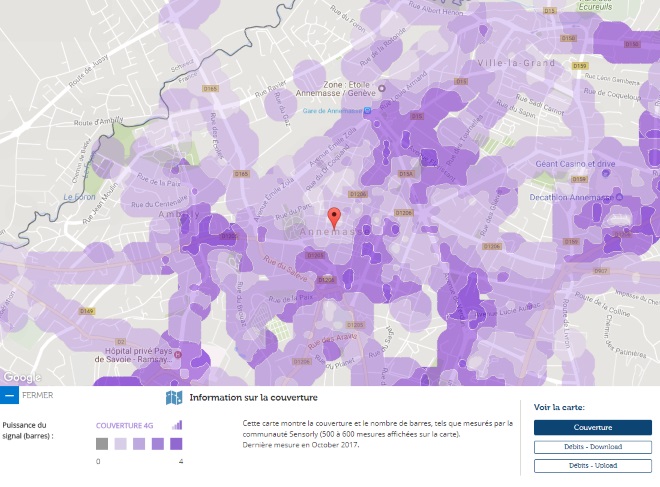This screenshot has width=660, height=487.
Task: Switch to the Debits - Download map
Action: (593, 447)
